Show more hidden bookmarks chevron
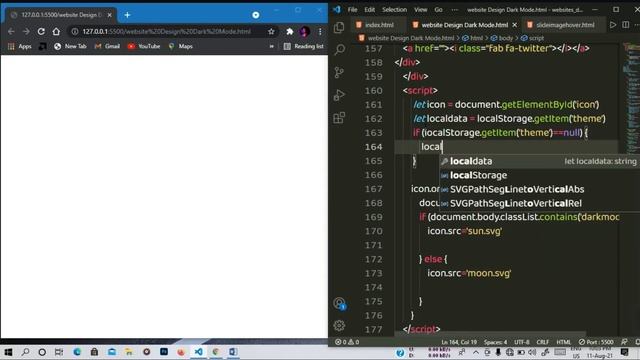Viewport: 640px width, 360px height. coord(271,47)
